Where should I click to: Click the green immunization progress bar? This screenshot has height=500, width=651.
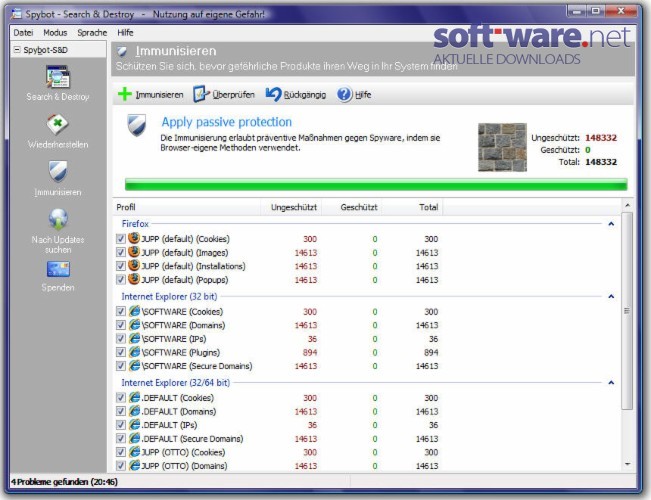pyautogui.click(x=376, y=184)
